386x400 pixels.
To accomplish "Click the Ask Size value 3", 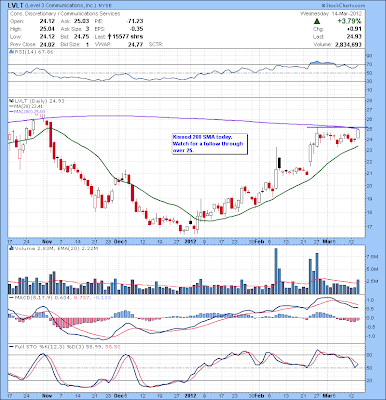I will [x=87, y=29].
